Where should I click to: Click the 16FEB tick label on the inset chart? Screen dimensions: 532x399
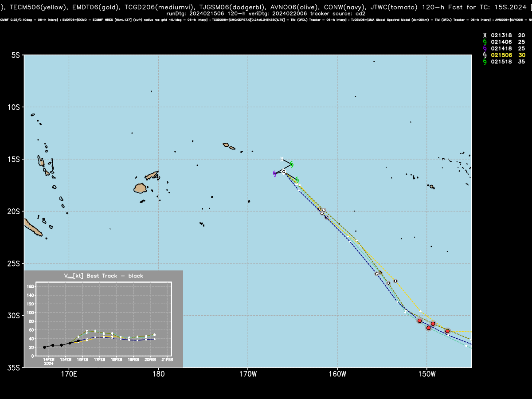coord(82,360)
